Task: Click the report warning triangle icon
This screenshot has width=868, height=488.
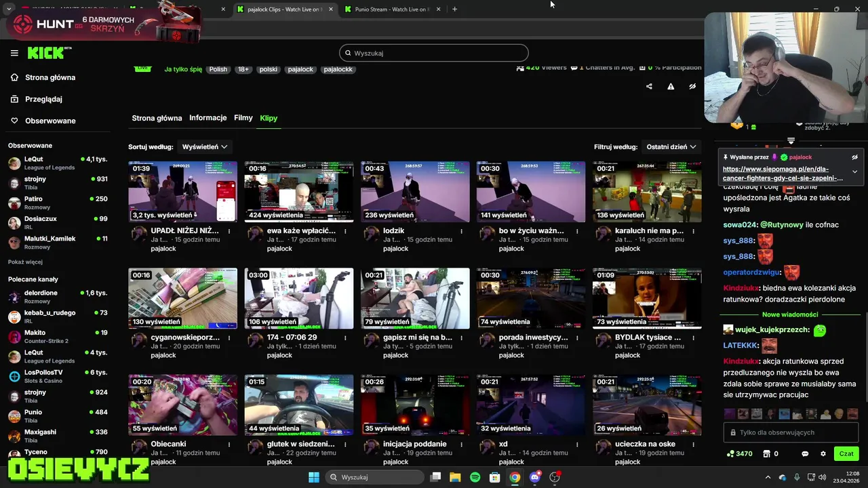Action: tap(671, 86)
